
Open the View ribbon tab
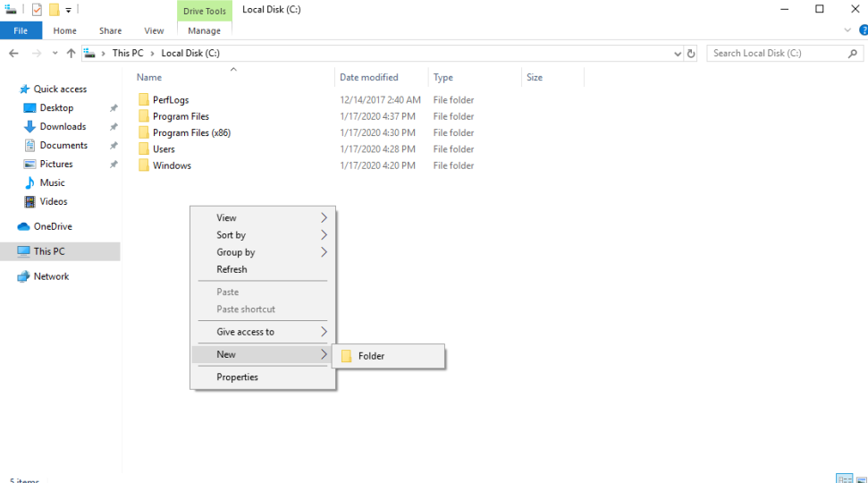pos(154,30)
